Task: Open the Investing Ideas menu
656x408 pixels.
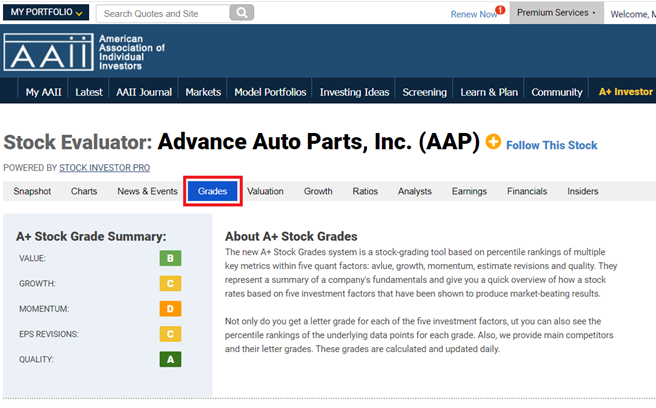Action: [354, 92]
